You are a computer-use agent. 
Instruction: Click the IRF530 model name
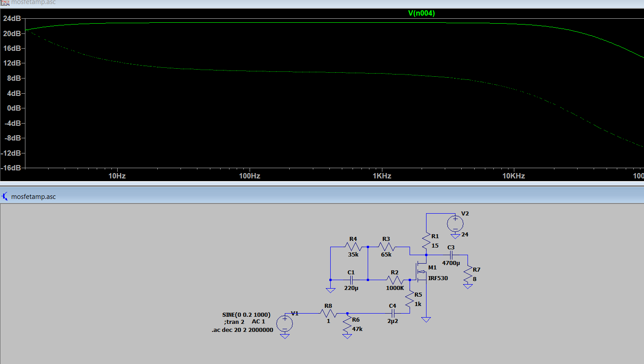point(438,278)
